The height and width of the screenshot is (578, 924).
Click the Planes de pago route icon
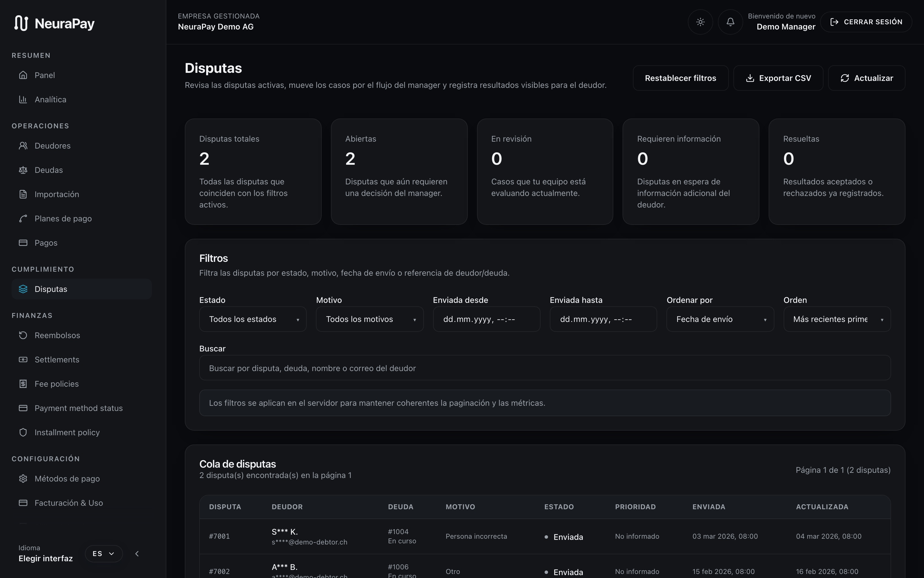[23, 219]
